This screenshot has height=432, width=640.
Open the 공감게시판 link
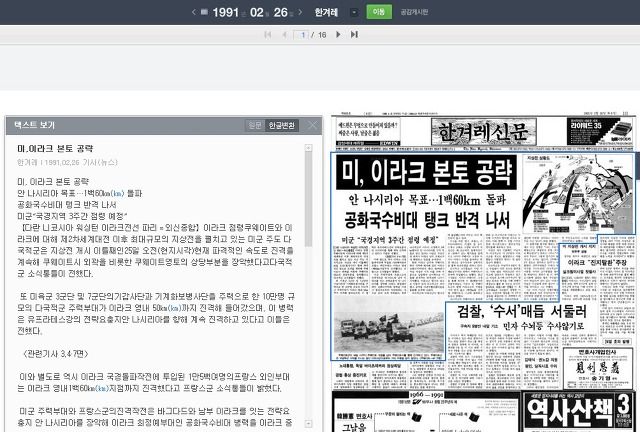point(414,12)
